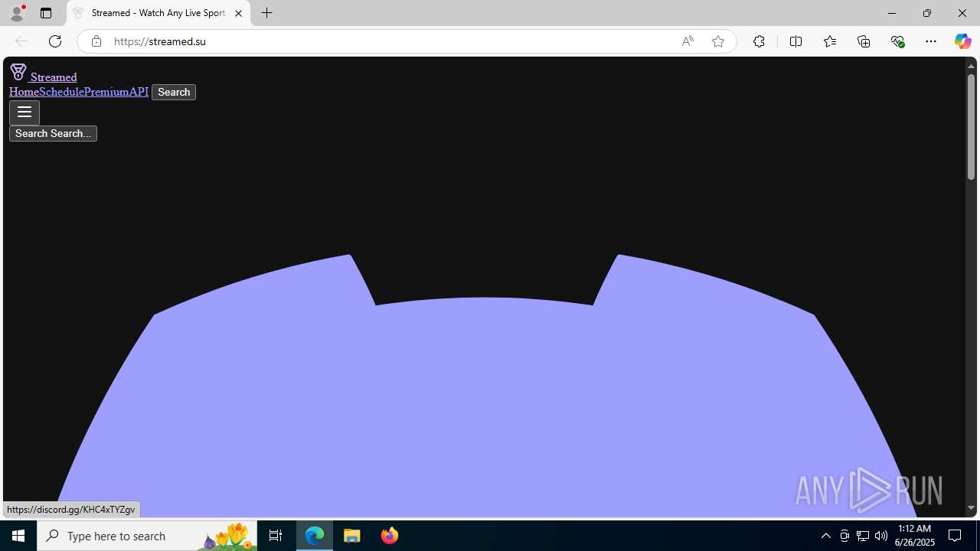Go back with browser back arrow
Viewport: 980px width, 551px height.
click(x=21, y=41)
